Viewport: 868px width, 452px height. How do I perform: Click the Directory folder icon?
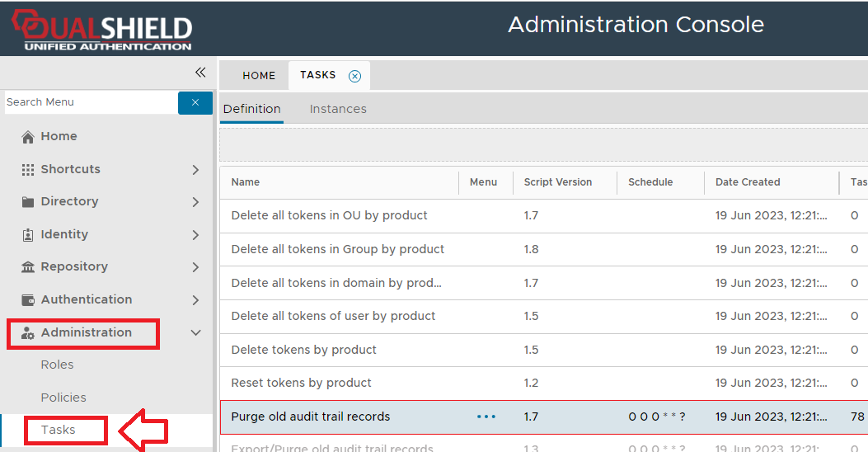coord(28,202)
